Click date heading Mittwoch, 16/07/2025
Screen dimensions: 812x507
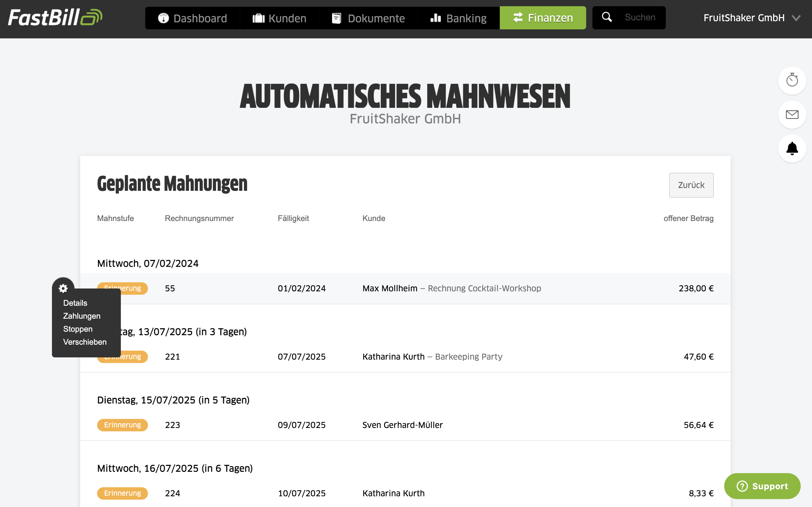(x=175, y=468)
